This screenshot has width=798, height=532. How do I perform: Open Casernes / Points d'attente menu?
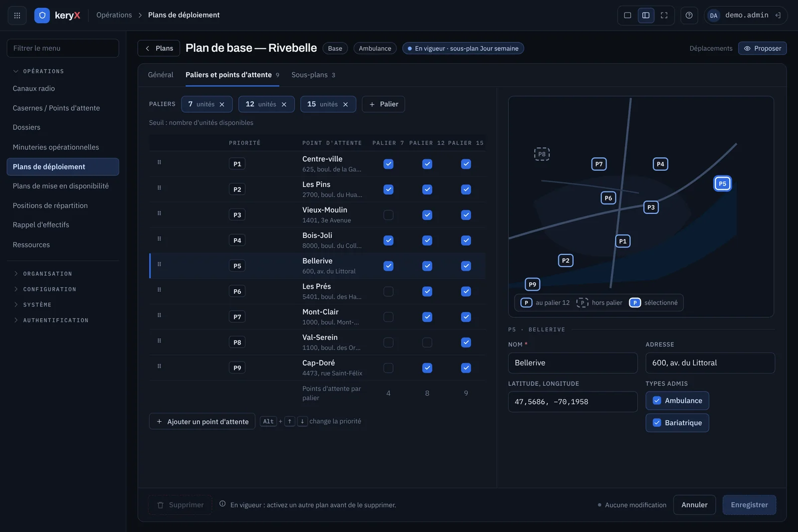63,108
